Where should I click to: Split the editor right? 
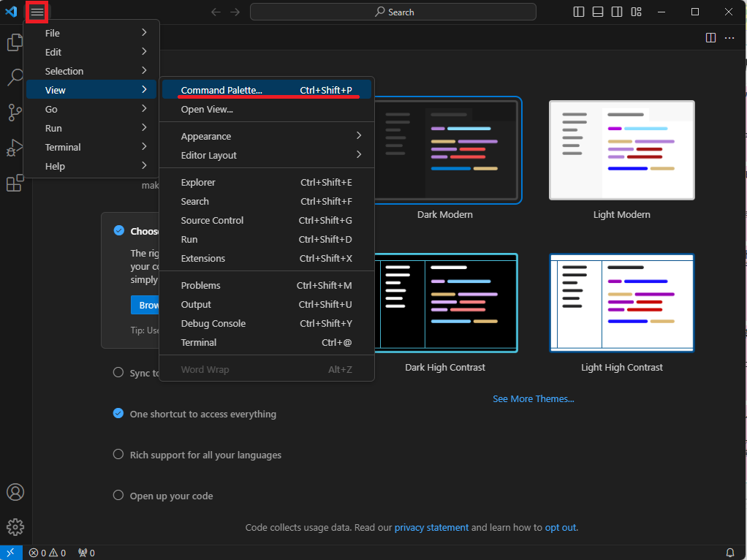pyautogui.click(x=710, y=38)
